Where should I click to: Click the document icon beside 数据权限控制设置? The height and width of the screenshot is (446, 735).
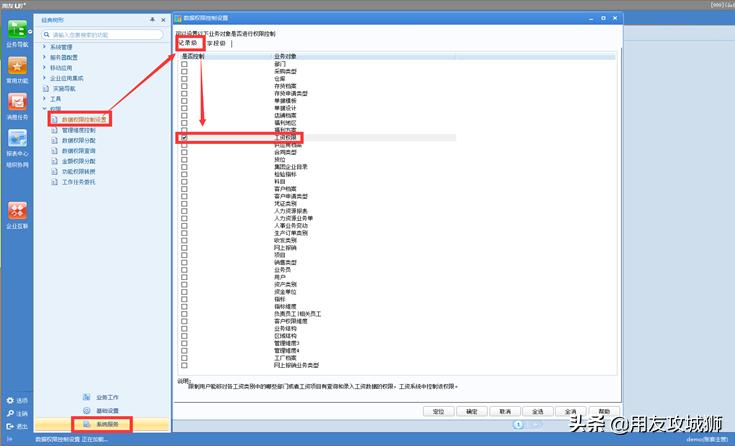tap(55, 120)
